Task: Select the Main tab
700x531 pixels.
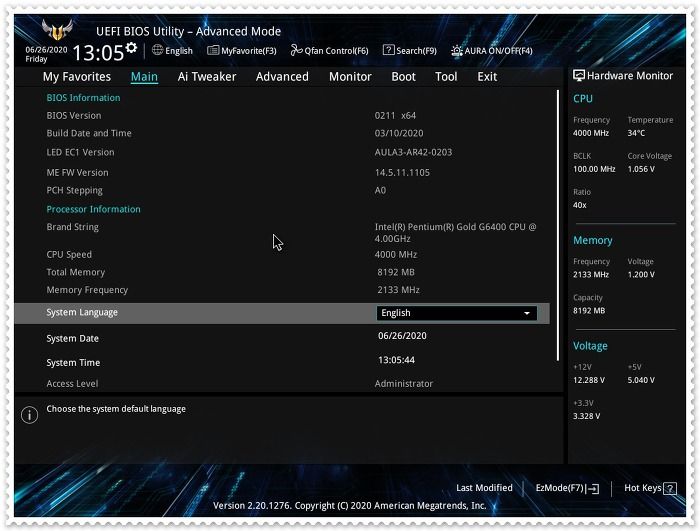Action: (144, 77)
